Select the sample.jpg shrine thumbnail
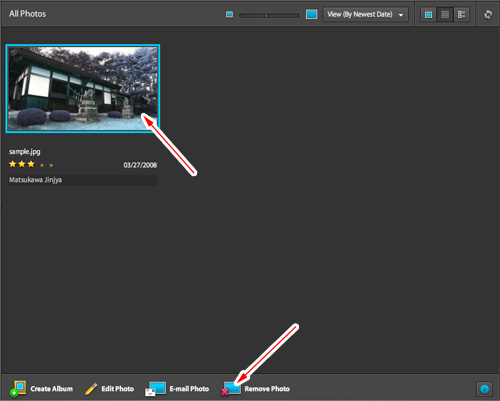 point(83,89)
